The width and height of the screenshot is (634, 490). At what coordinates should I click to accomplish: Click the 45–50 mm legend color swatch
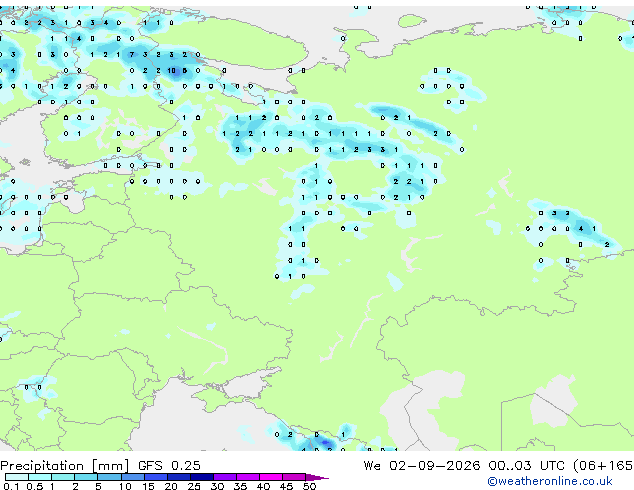tap(294, 477)
